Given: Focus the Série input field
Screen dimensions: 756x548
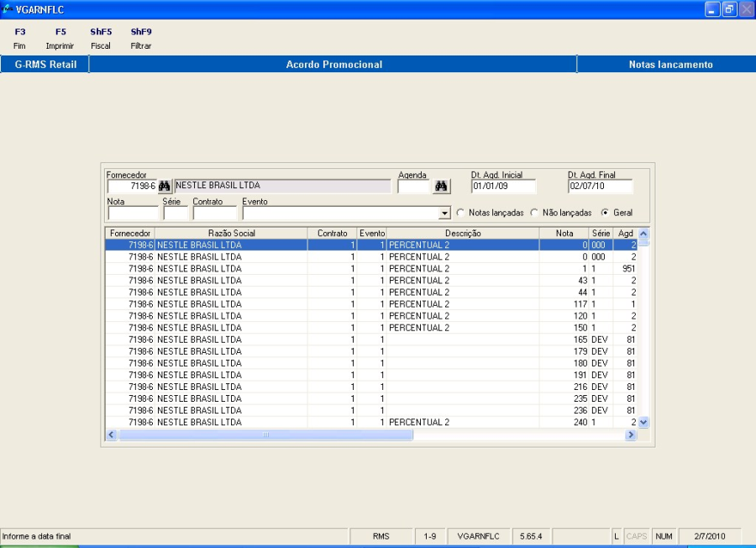Looking at the screenshot, I should click(x=176, y=213).
